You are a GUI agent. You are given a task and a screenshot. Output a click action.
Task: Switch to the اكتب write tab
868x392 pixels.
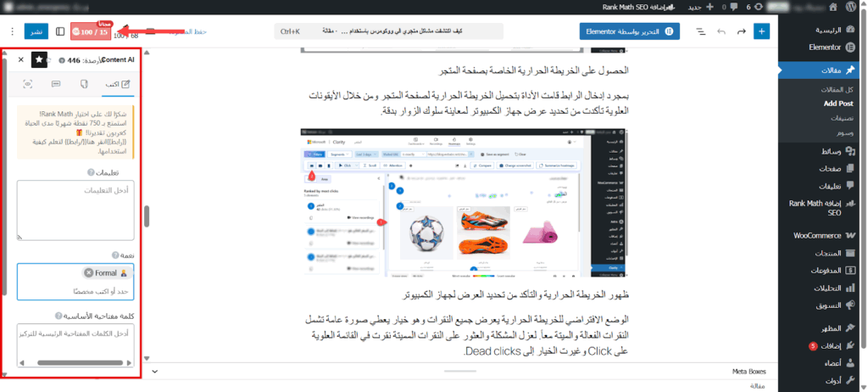[119, 84]
